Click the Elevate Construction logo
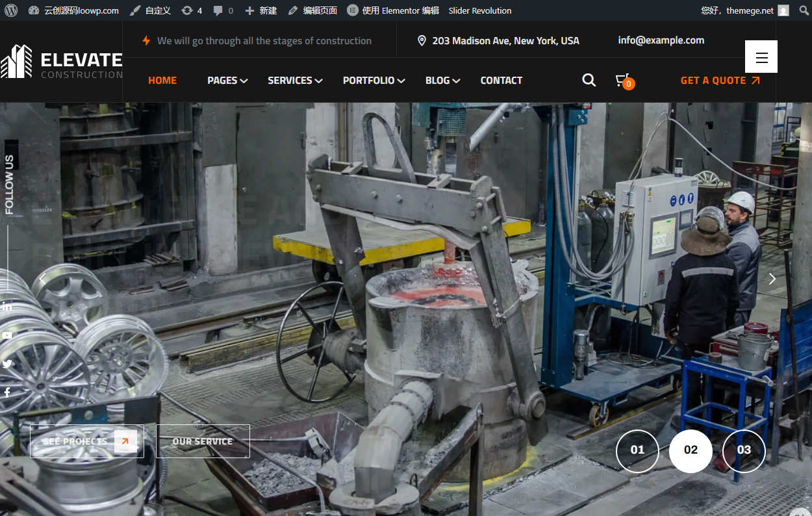 pyautogui.click(x=61, y=62)
